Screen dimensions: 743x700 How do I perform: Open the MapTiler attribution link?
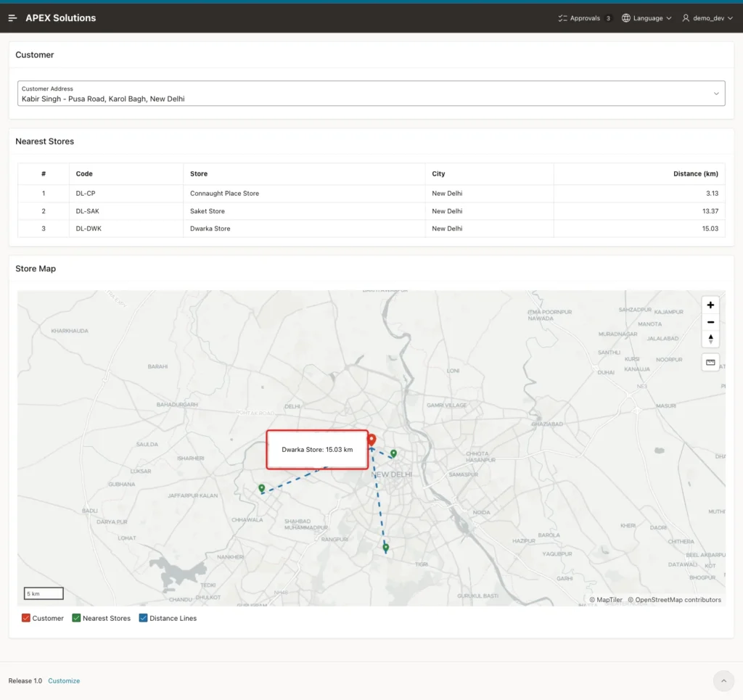coord(606,600)
